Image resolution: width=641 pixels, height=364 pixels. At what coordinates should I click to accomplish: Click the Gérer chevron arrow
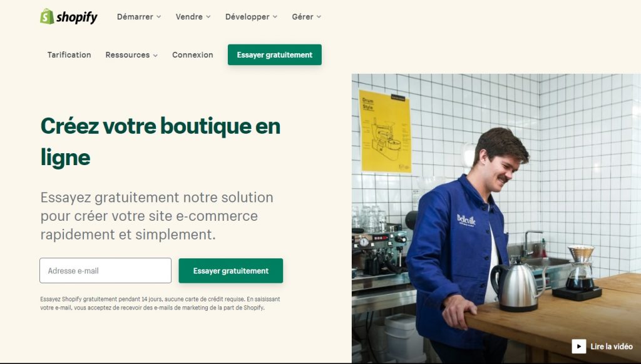coord(319,17)
